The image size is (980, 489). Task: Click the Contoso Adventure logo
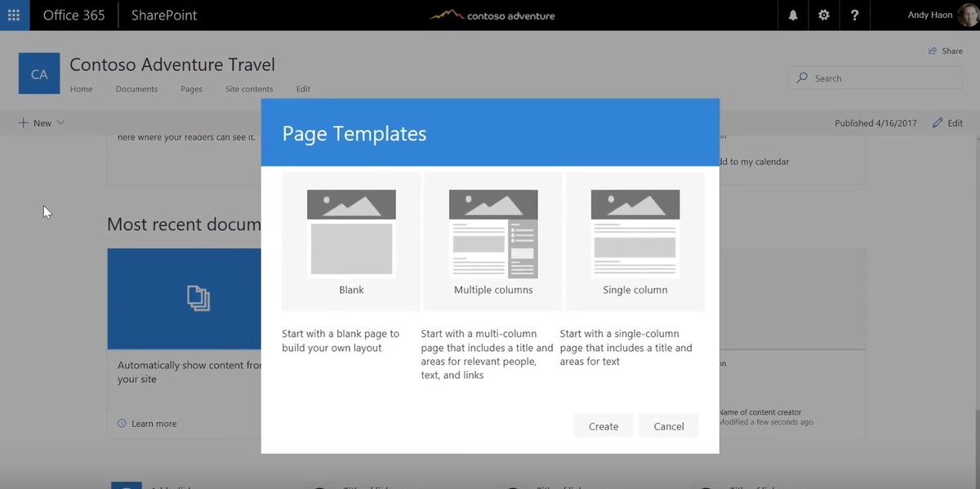pyautogui.click(x=492, y=15)
